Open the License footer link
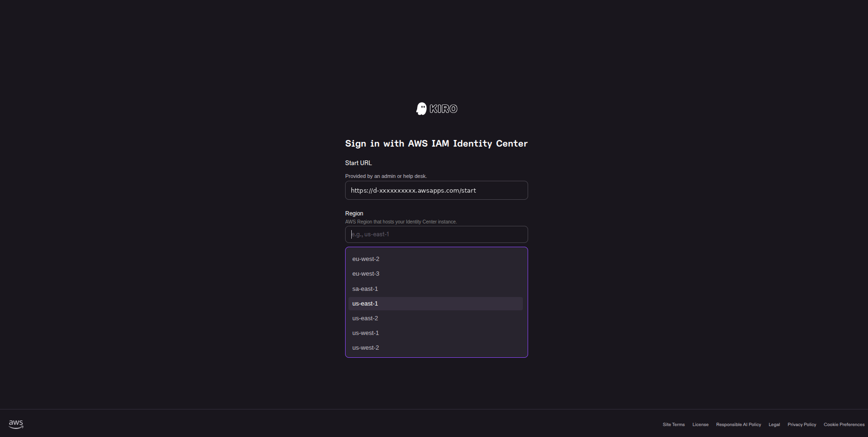 [700, 425]
